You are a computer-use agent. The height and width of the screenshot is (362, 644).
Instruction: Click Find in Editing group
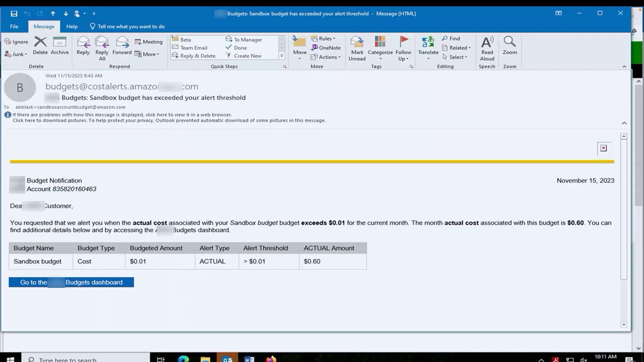[451, 39]
